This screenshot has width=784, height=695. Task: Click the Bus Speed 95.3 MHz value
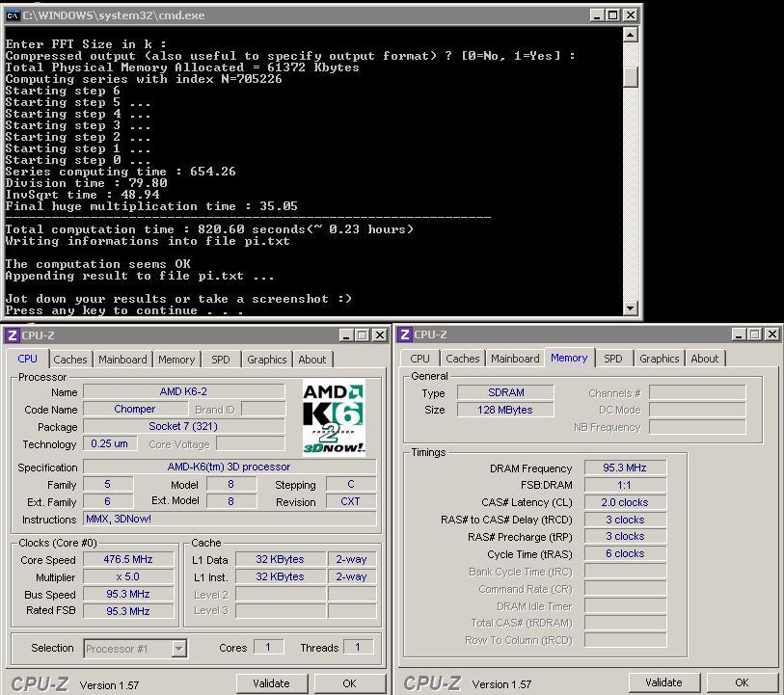(x=128, y=594)
